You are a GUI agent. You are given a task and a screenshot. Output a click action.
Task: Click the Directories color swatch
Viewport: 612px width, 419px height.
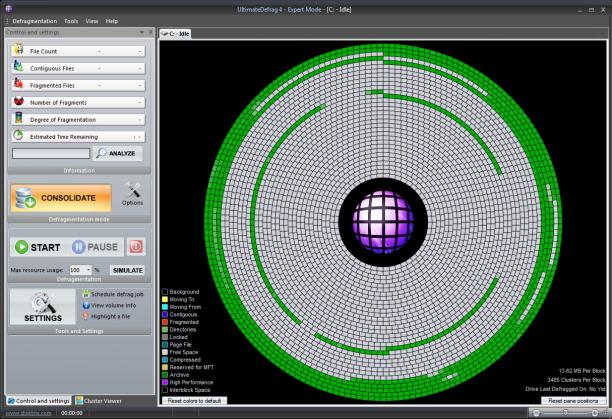click(x=165, y=330)
